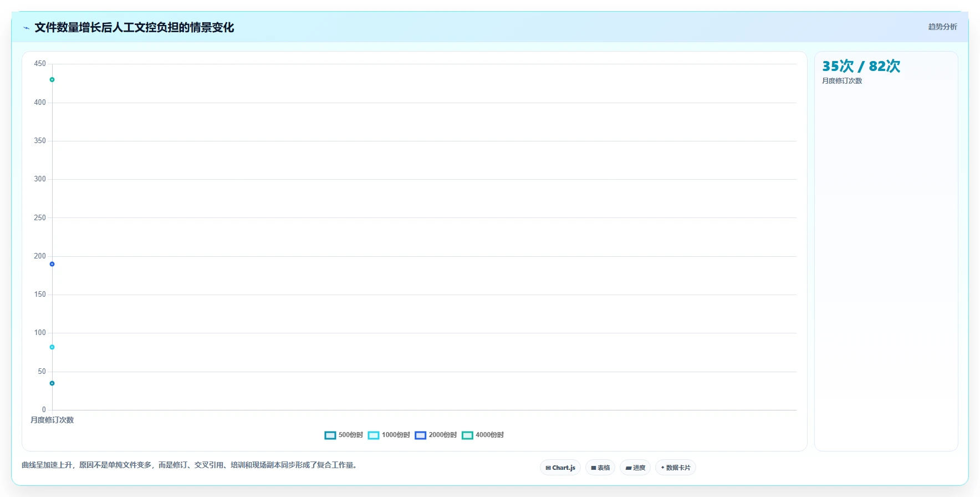This screenshot has width=980, height=497.
Task: Select the 4000份时 data point near 430
Action: [52, 80]
